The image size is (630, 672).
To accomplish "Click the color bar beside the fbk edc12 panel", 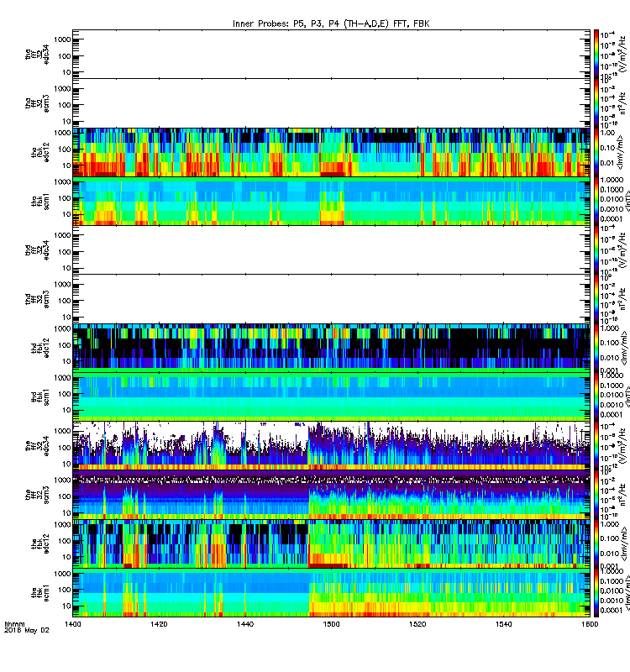I will 596,543.
